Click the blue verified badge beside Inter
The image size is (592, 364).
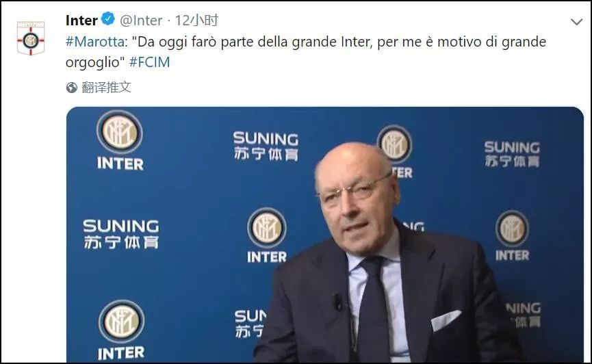click(x=109, y=18)
